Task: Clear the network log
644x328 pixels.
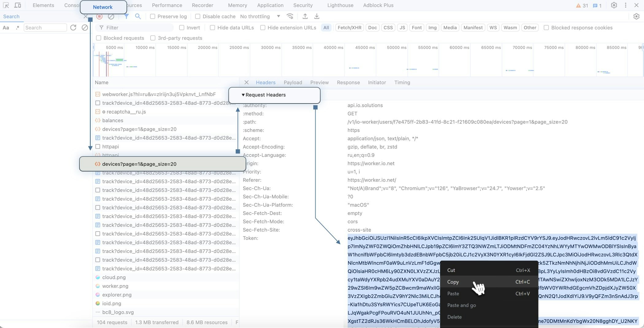Action: pyautogui.click(x=111, y=17)
